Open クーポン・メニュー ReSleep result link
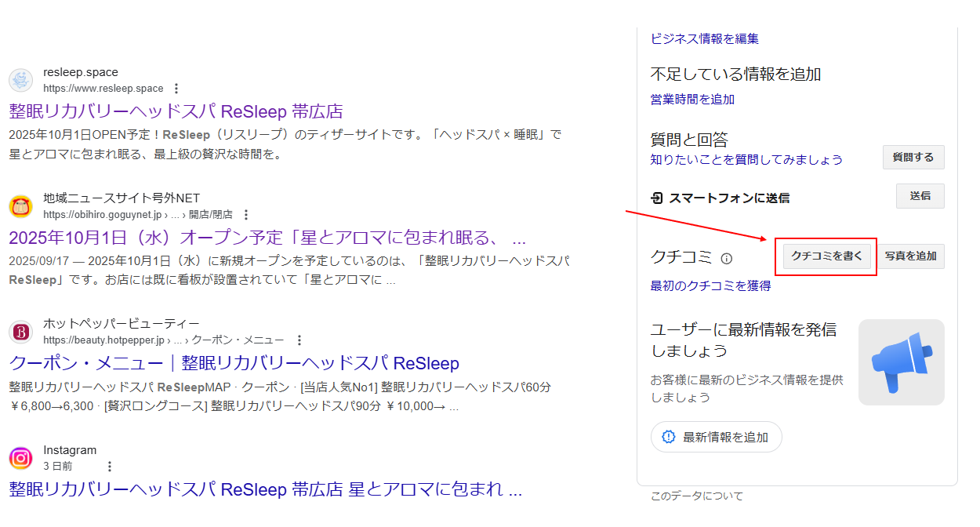The image size is (980, 527). 234,364
